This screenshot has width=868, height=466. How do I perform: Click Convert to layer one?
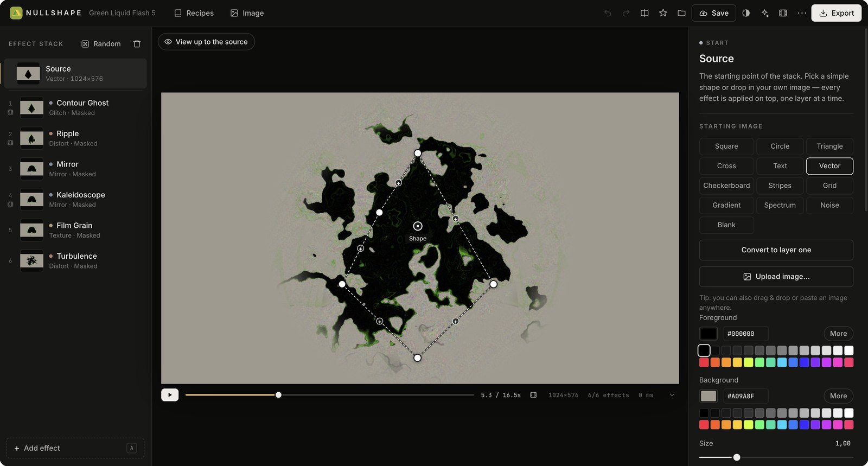(776, 250)
